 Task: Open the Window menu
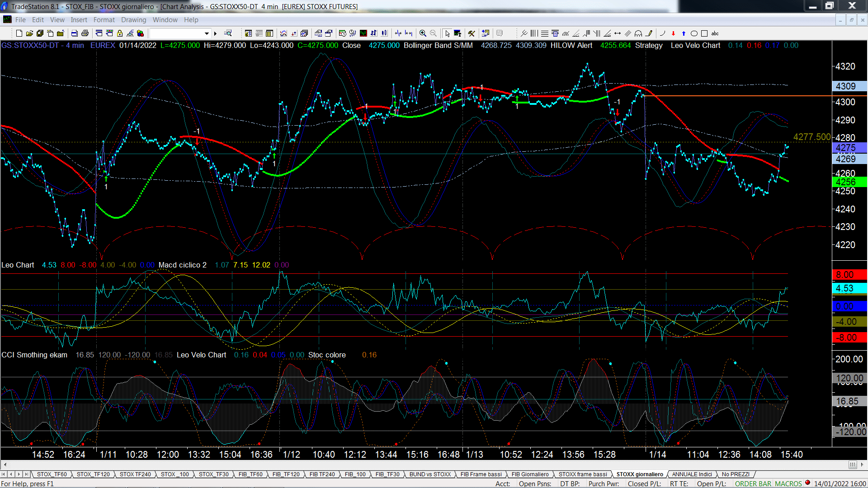pos(165,20)
